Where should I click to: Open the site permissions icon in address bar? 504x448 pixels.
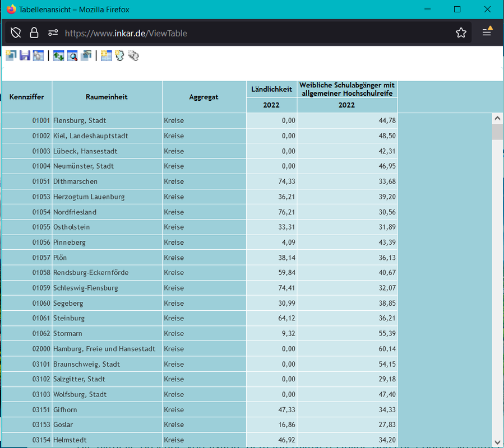click(x=53, y=32)
